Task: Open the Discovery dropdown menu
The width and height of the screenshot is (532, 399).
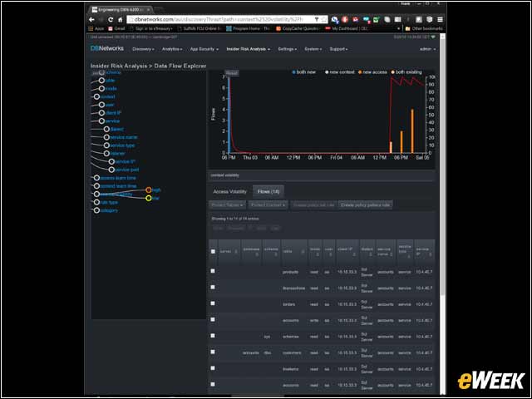Action: tap(143, 49)
